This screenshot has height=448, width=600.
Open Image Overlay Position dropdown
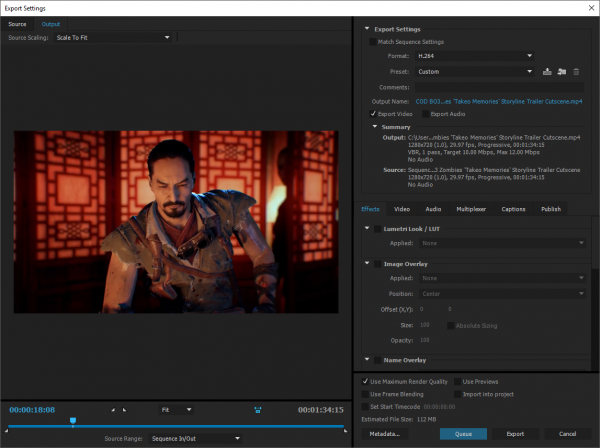[x=502, y=294]
